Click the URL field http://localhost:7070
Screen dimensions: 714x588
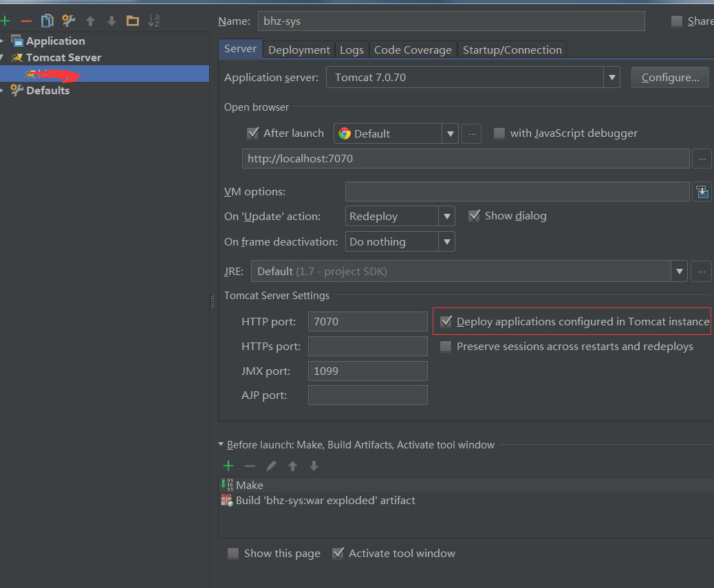[x=466, y=159]
